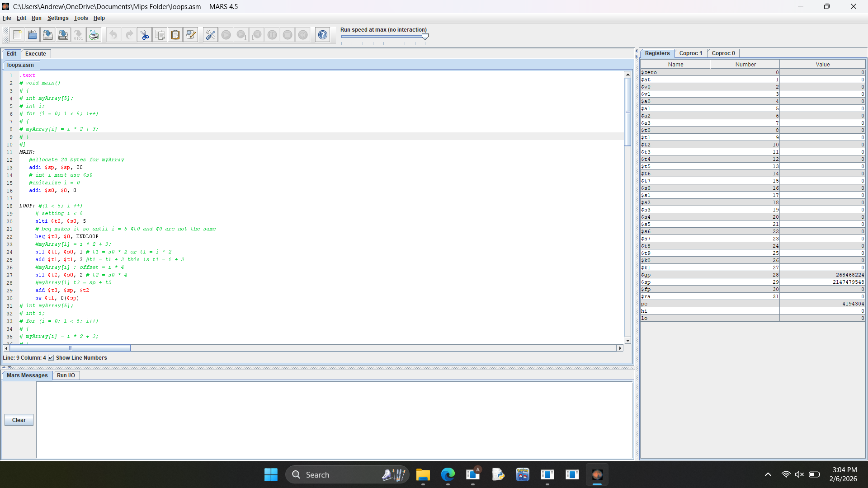Viewport: 868px width, 488px height.
Task: Switch to the Coproc 1 tab
Action: click(x=691, y=53)
